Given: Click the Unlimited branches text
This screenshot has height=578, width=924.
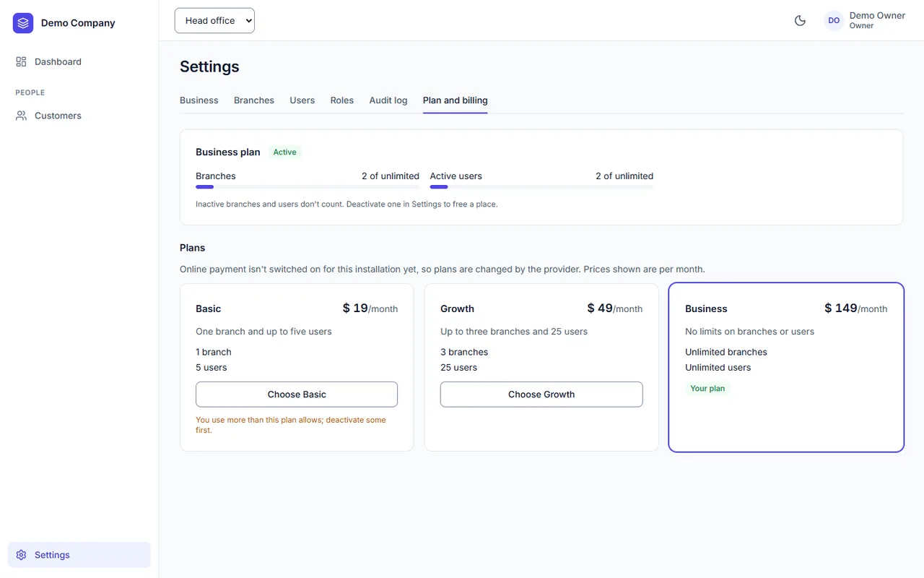Looking at the screenshot, I should pyautogui.click(x=726, y=352).
